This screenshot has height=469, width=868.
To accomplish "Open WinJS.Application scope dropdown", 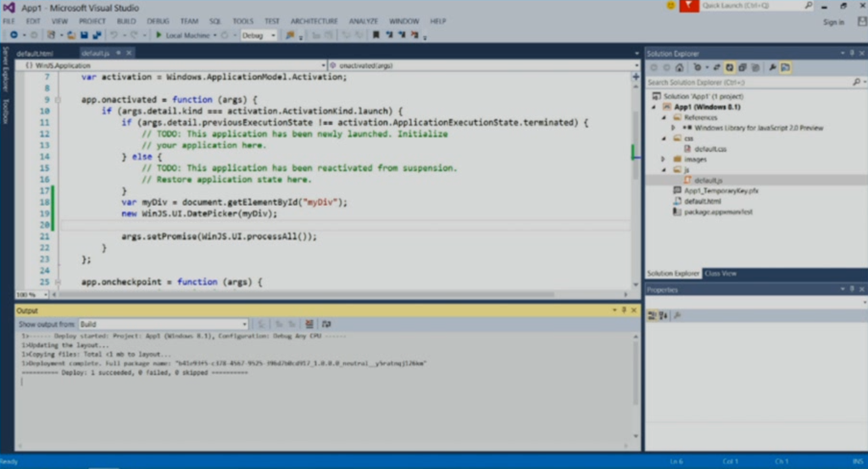I will [171, 65].
